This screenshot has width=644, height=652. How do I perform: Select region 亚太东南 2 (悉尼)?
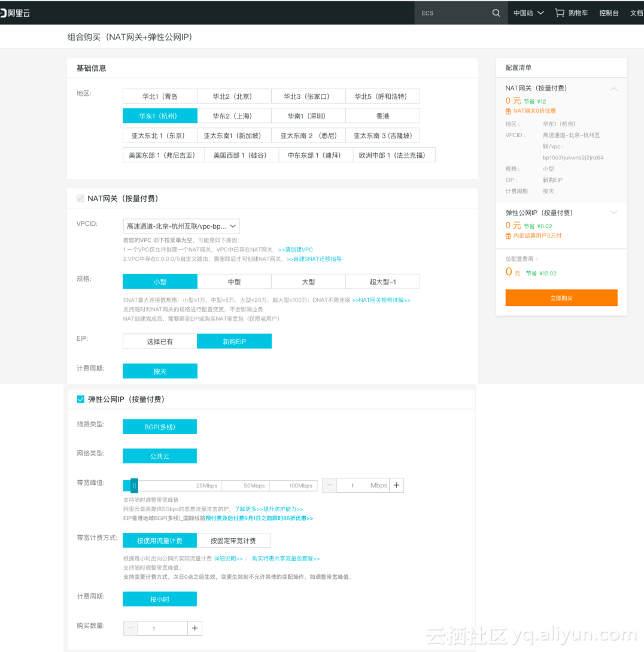tap(308, 135)
